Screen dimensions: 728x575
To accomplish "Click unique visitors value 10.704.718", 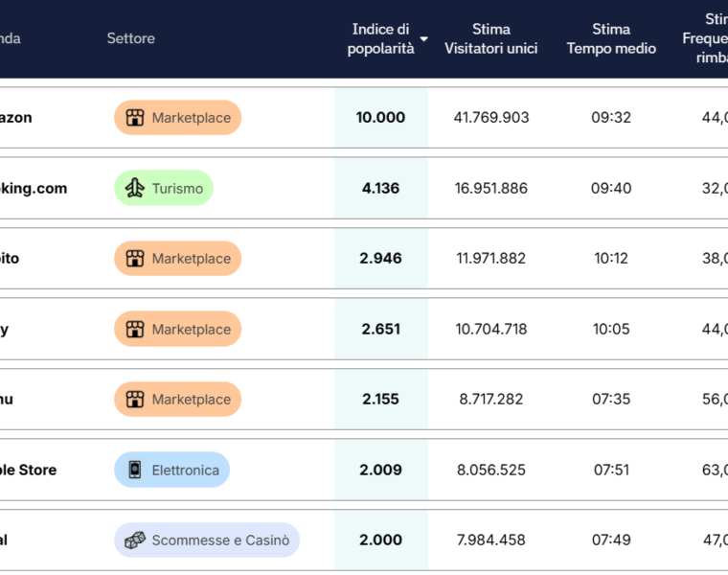I will 491,329.
